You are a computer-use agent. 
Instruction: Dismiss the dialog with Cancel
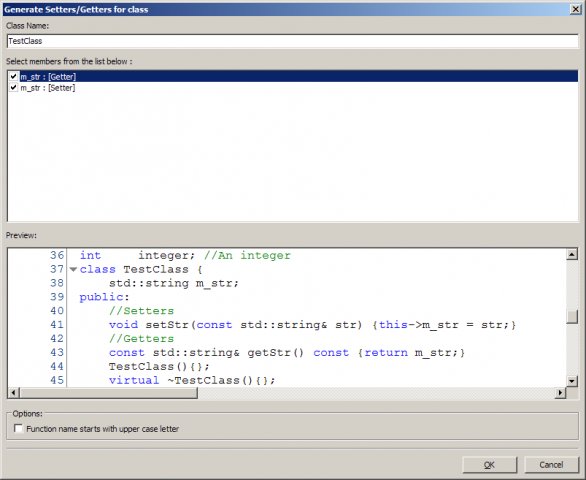(551, 465)
